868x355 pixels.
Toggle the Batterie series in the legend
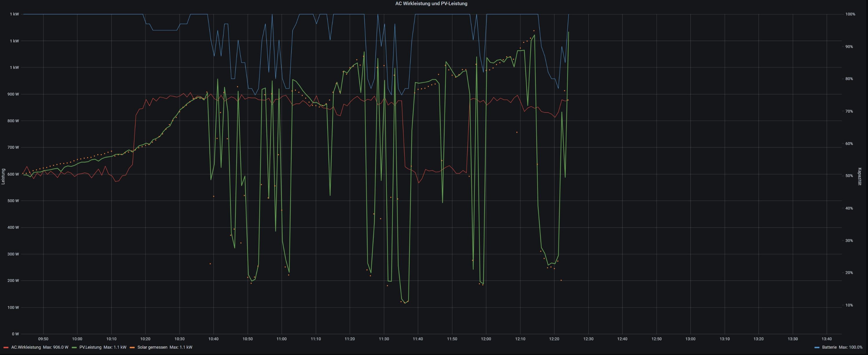[x=829, y=347]
